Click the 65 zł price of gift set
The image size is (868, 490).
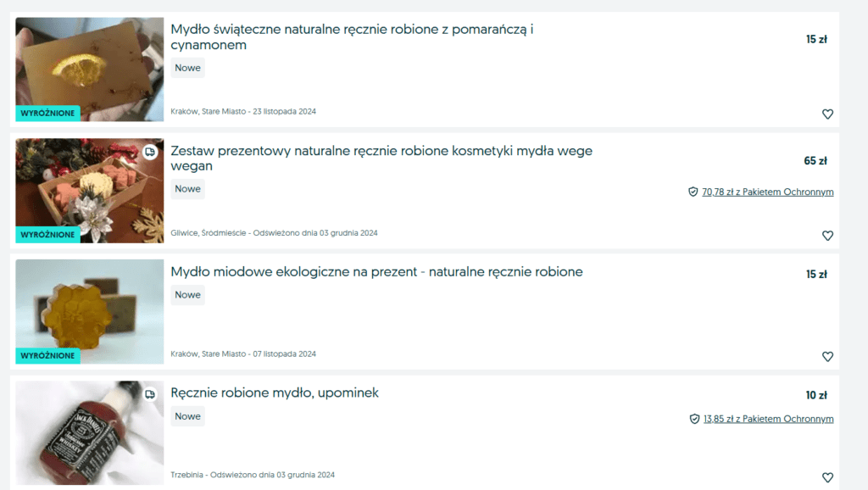[x=815, y=161]
